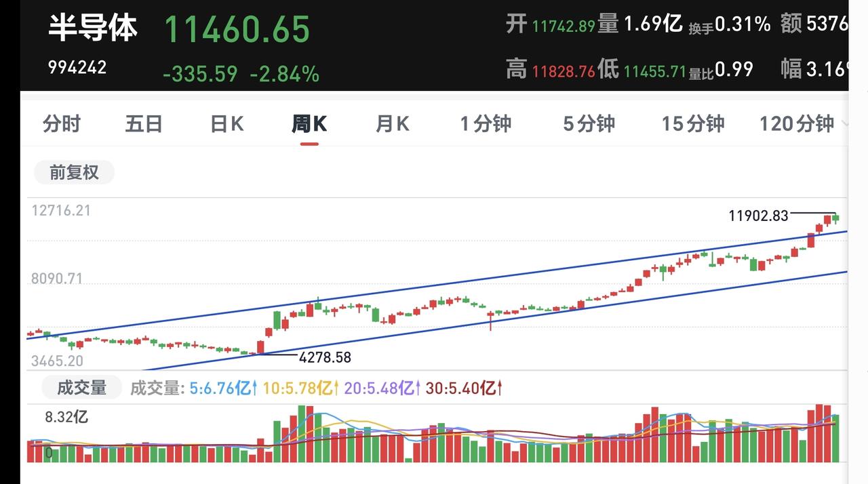Select the 120分钟 tab

click(796, 124)
